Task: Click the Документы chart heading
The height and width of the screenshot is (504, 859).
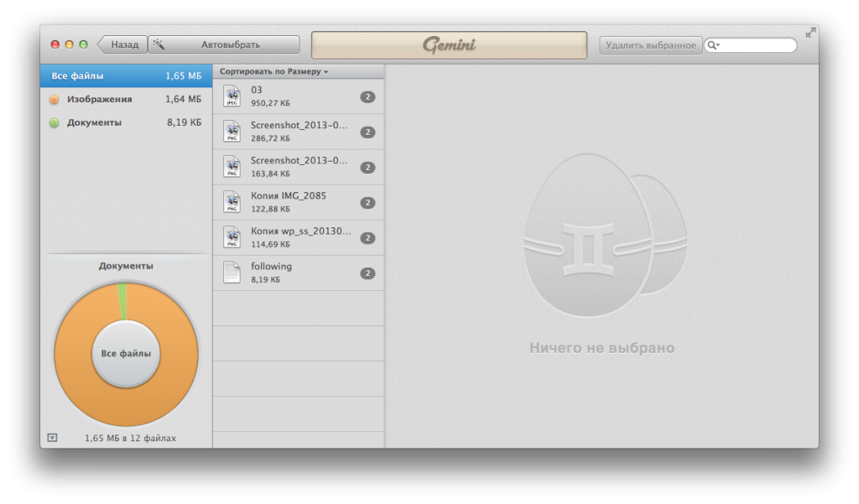Action: tap(126, 266)
